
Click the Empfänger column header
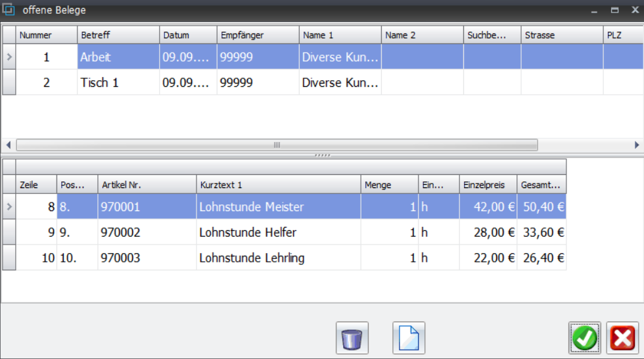pos(258,35)
